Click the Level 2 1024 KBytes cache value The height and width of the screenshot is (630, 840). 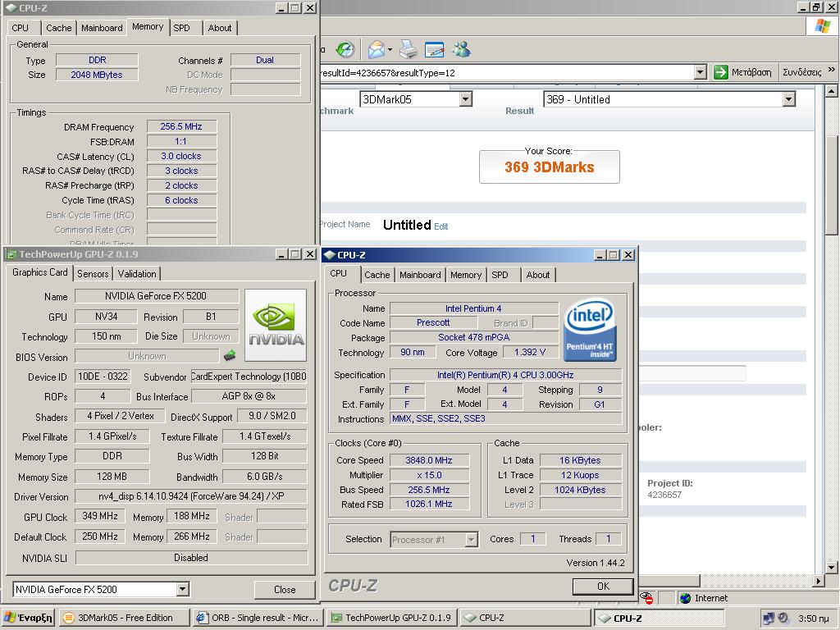tap(580, 490)
